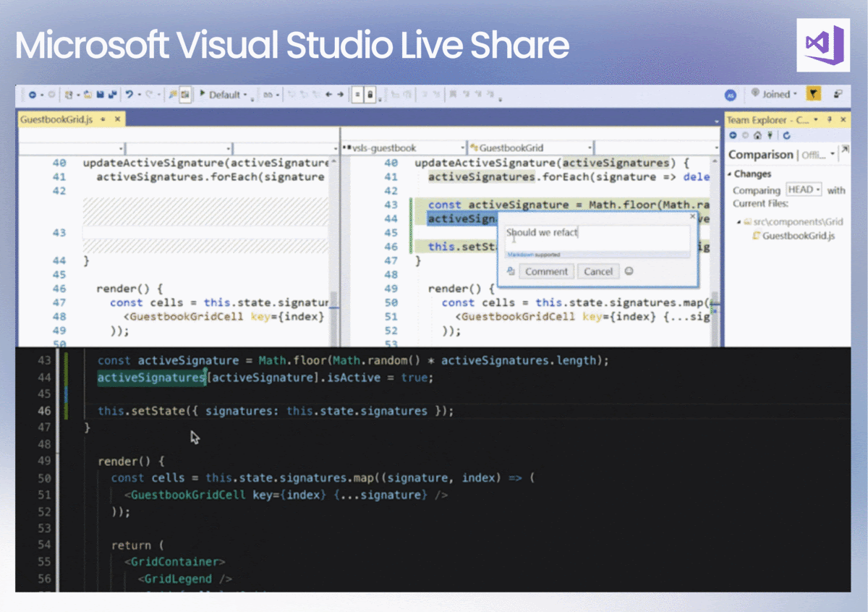868x612 pixels.
Task: Click 'render() {' in the right diff pane
Action: click(x=462, y=289)
